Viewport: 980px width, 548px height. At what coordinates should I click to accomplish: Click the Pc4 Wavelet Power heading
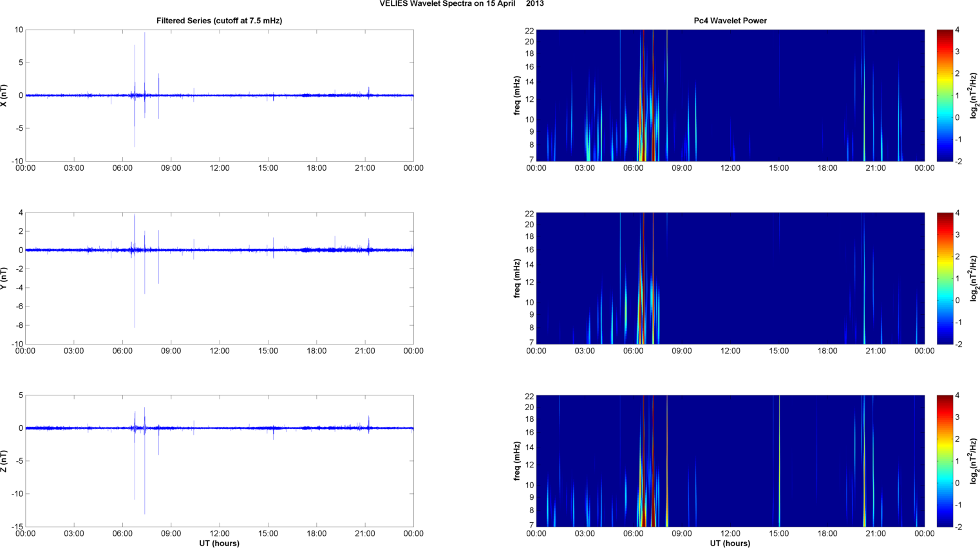coord(730,21)
